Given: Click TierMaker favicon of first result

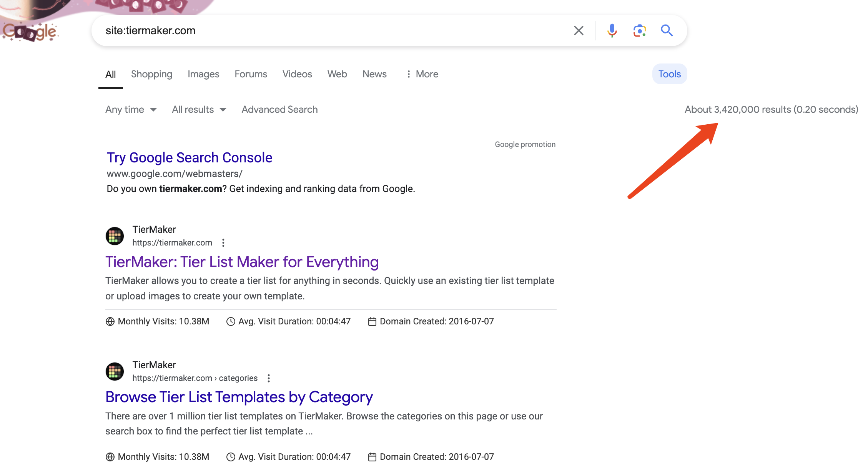Looking at the screenshot, I should coord(115,236).
